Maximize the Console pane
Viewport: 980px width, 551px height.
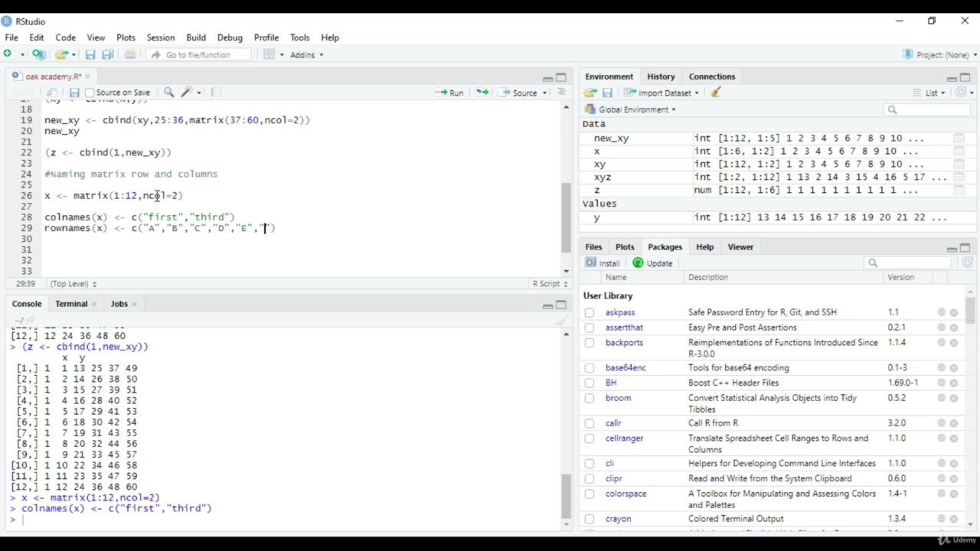click(561, 305)
